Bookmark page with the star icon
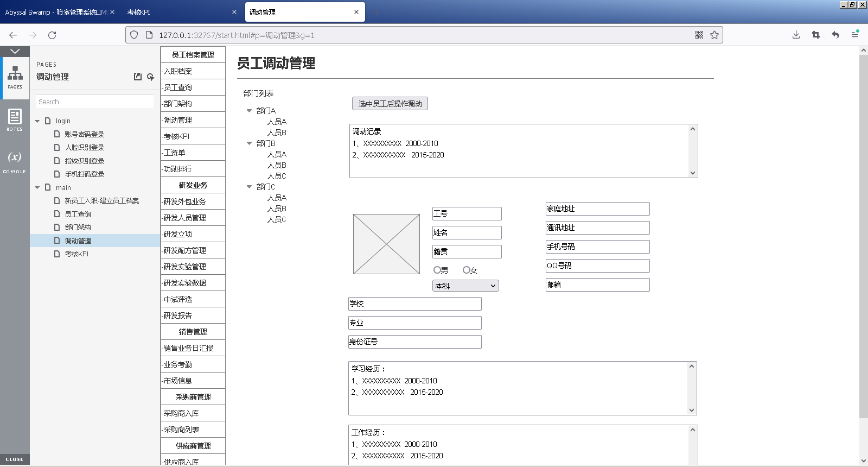Image resolution: width=868 pixels, height=467 pixels. [714, 35]
